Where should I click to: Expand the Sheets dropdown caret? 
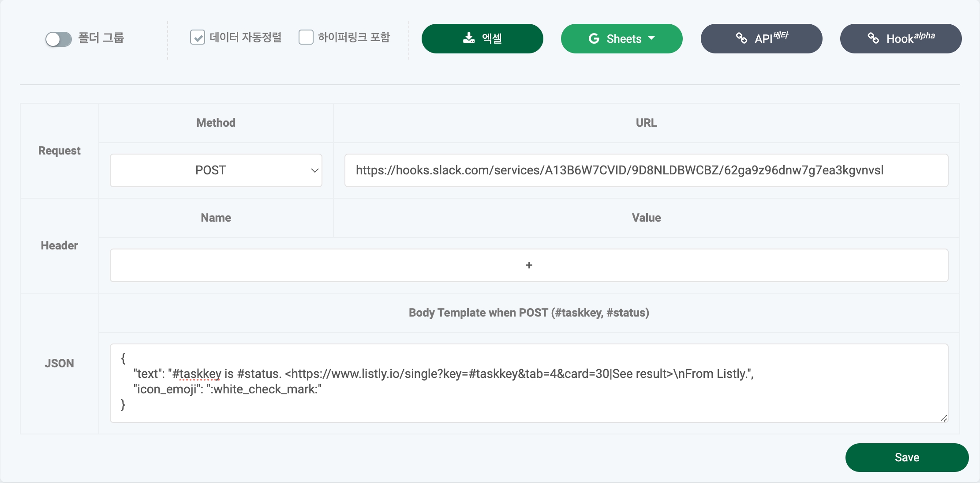[651, 38]
